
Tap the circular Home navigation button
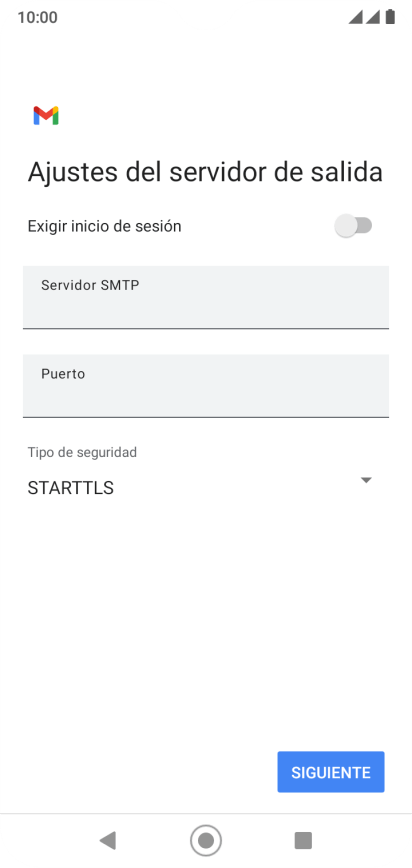[206, 840]
